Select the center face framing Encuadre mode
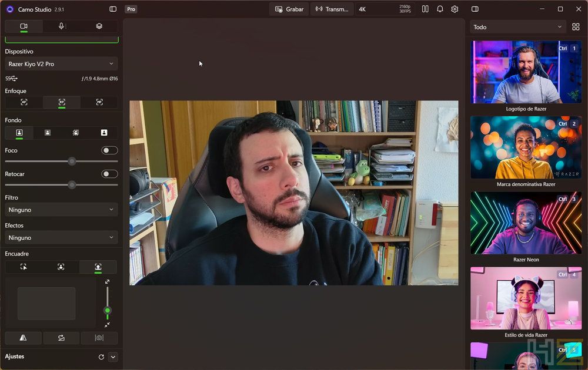 point(61,267)
